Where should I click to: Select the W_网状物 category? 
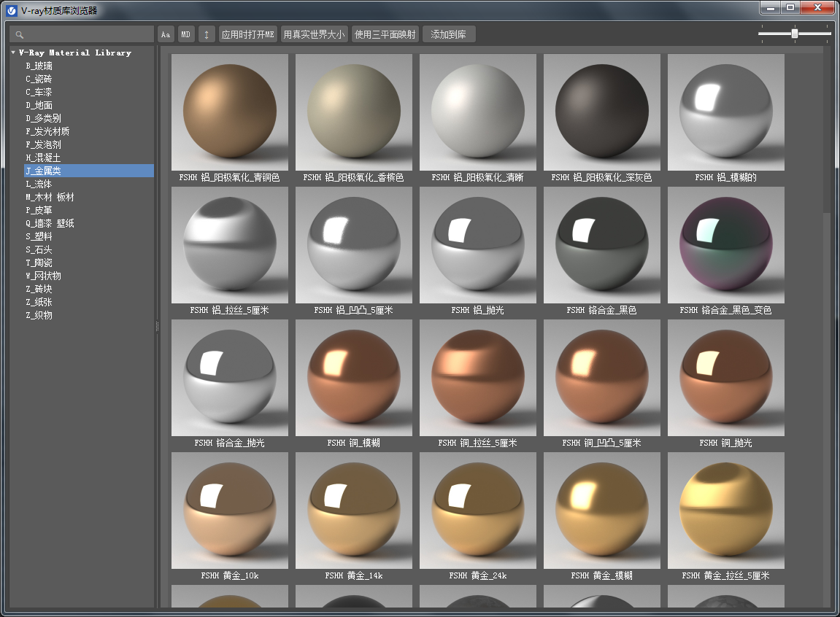click(43, 276)
